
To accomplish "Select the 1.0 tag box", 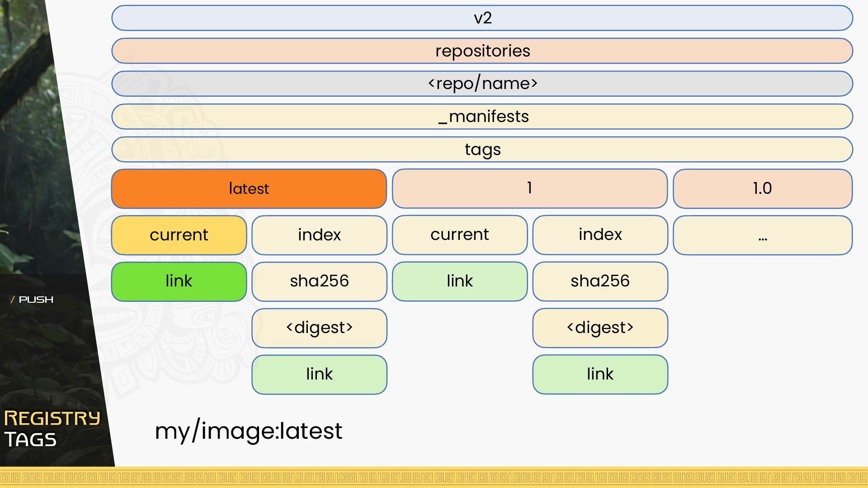I will [762, 188].
